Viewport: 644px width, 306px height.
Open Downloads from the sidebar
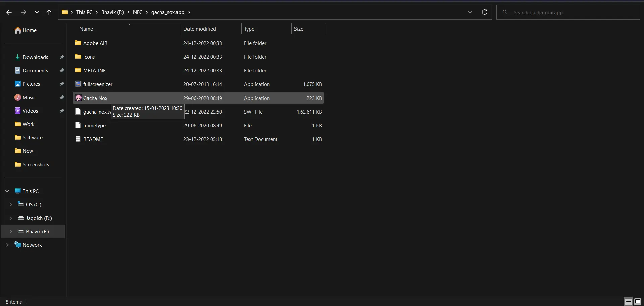[35, 57]
